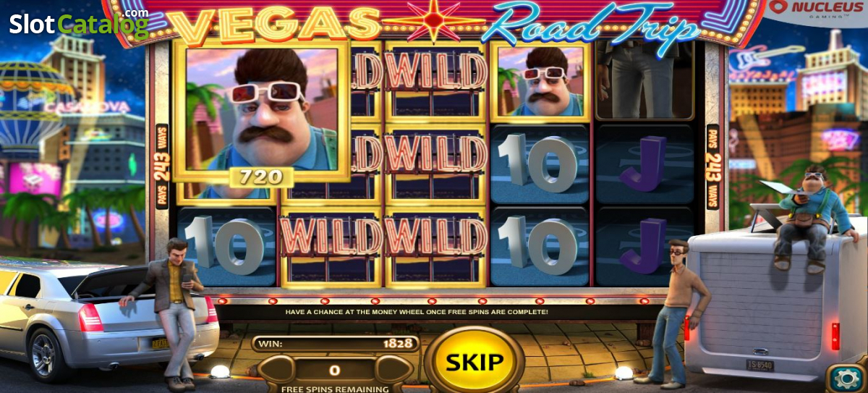Click the purple J symbol in bottom row

click(x=644, y=246)
